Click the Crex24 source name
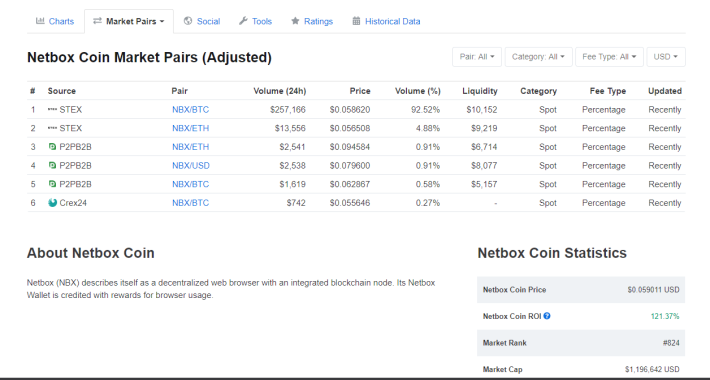 [x=73, y=202]
